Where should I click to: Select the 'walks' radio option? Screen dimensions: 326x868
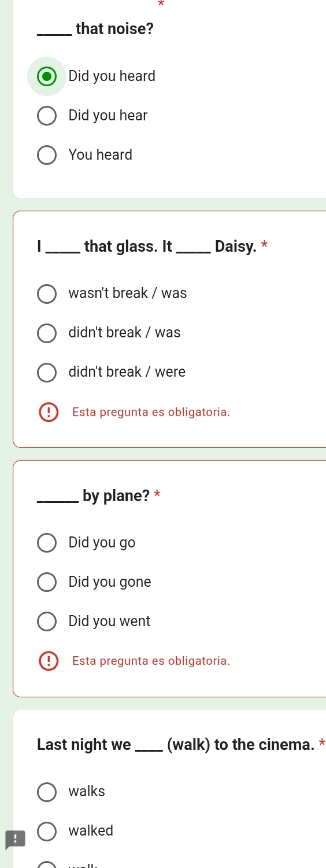click(47, 792)
